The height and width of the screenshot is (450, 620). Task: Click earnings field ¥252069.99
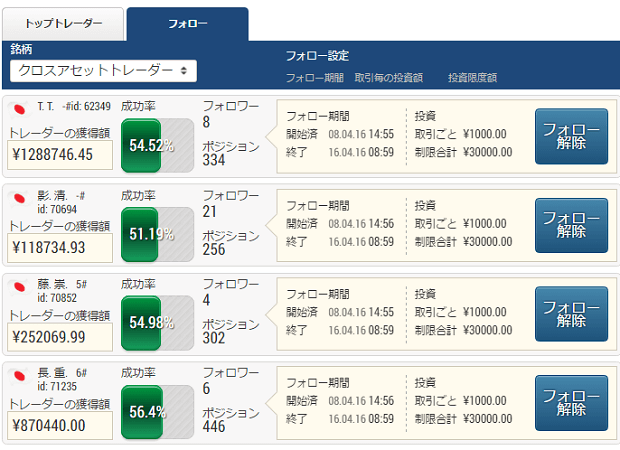(x=60, y=337)
